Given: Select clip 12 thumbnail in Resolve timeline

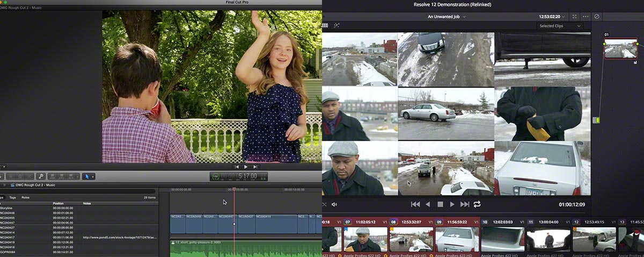Looking at the screenshot, I should [x=594, y=239].
